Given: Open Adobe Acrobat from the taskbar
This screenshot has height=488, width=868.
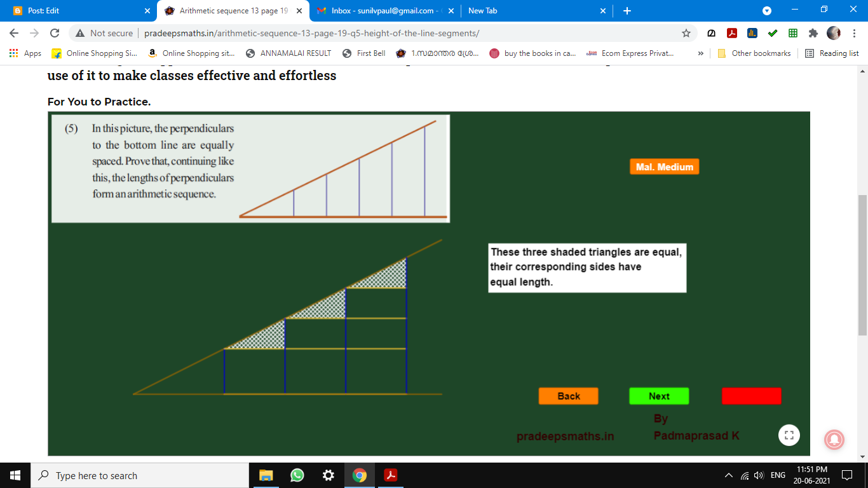Looking at the screenshot, I should tap(390, 475).
